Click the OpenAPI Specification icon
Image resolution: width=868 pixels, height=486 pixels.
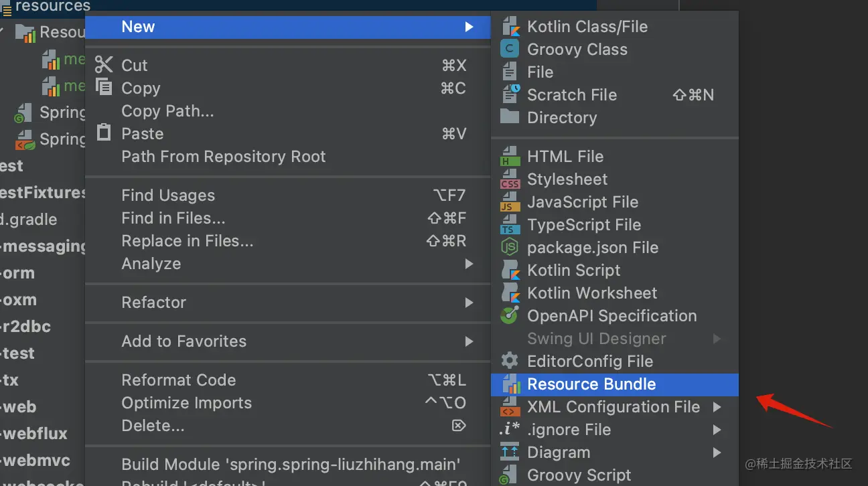pos(510,316)
